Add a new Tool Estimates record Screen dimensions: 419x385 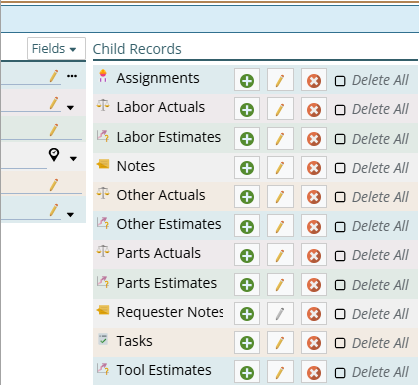(x=247, y=372)
